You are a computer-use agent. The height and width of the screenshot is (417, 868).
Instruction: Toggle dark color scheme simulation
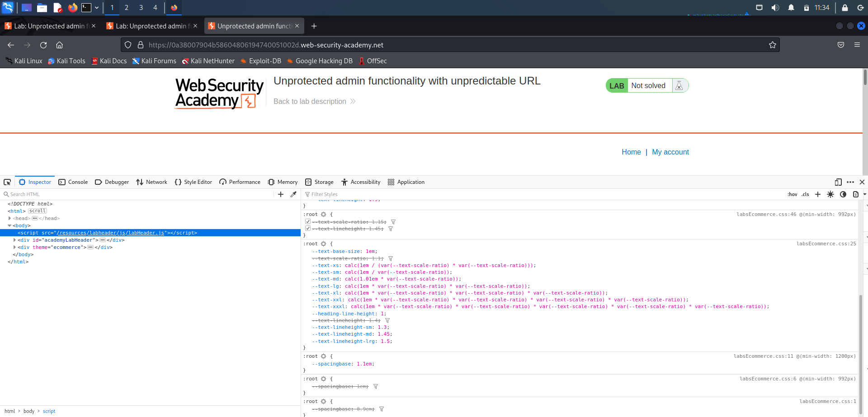tap(843, 194)
